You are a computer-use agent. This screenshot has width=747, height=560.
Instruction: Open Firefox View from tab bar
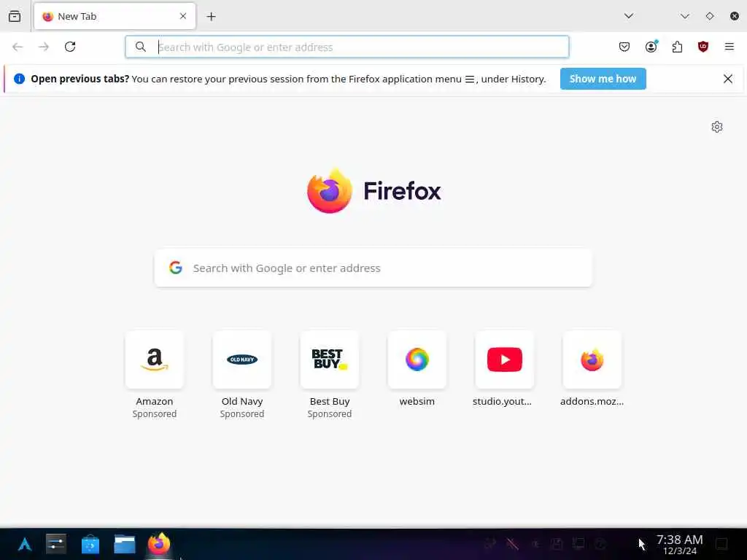tap(15, 16)
